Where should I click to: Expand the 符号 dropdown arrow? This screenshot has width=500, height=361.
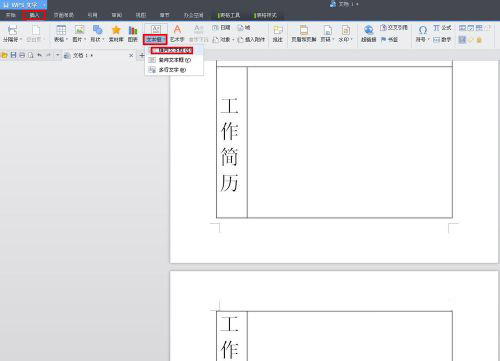(x=429, y=40)
